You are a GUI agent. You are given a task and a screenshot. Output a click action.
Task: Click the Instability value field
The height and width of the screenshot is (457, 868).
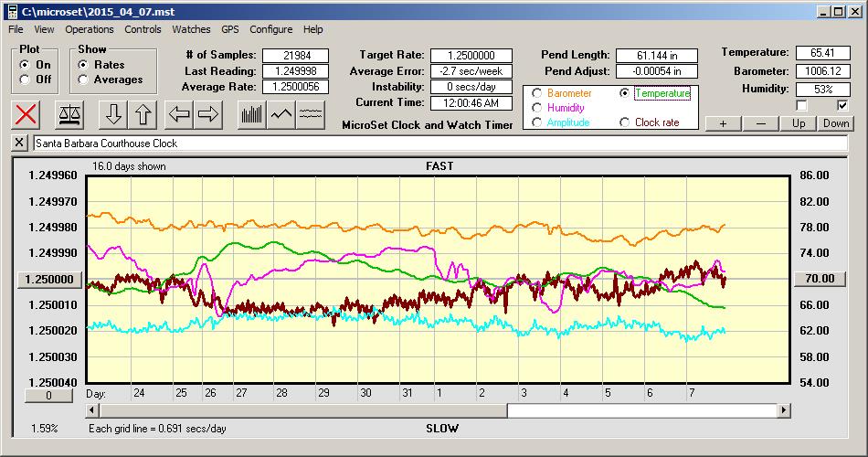pos(471,87)
